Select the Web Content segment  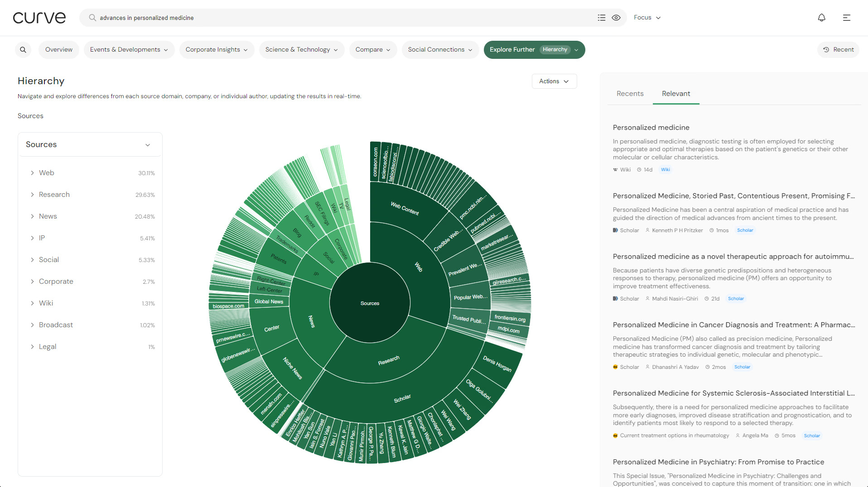point(405,208)
